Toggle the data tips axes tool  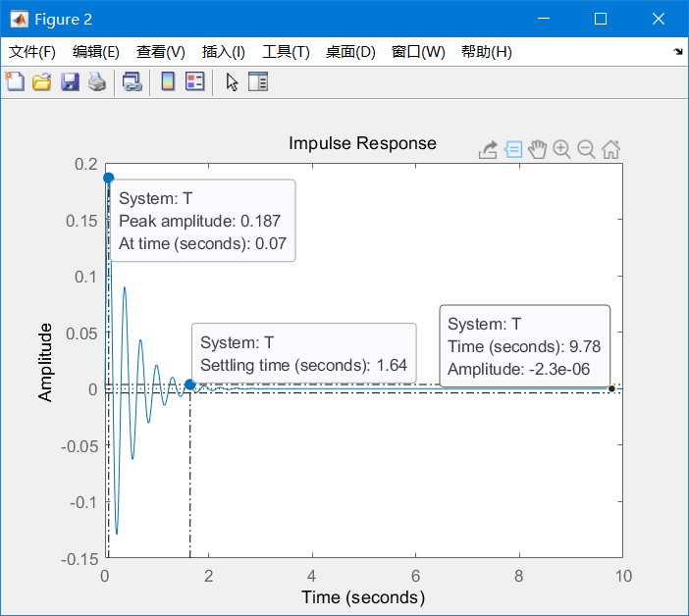click(512, 150)
